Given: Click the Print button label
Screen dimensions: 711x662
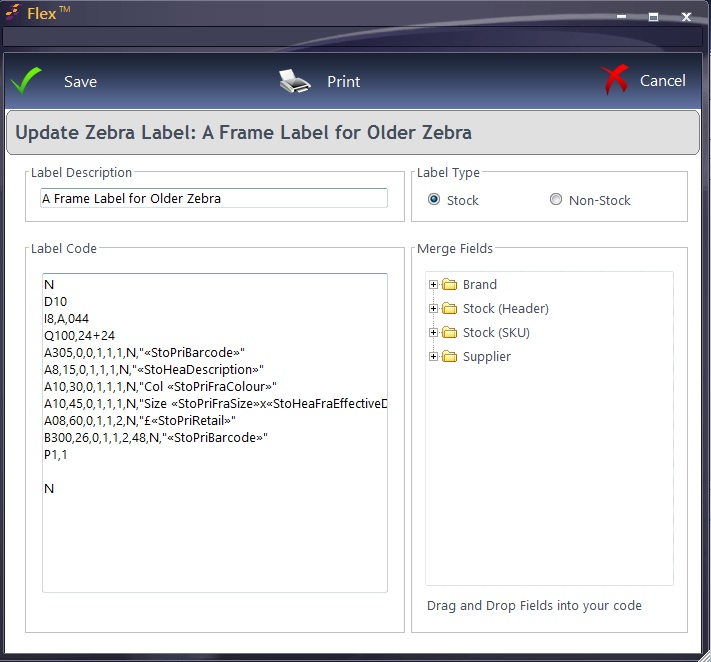Looking at the screenshot, I should pos(343,82).
